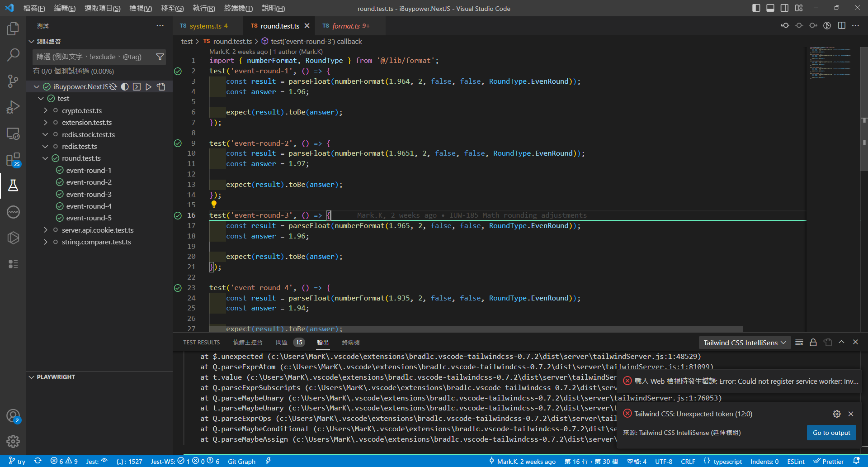Open the Source Control view in activity bar
Screen dimensions: 868x467
click(x=13, y=81)
